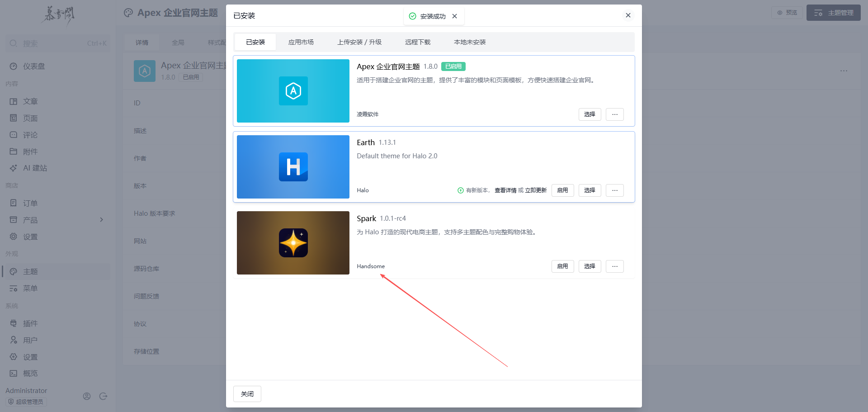Open more options for Apex theme

[614, 114]
